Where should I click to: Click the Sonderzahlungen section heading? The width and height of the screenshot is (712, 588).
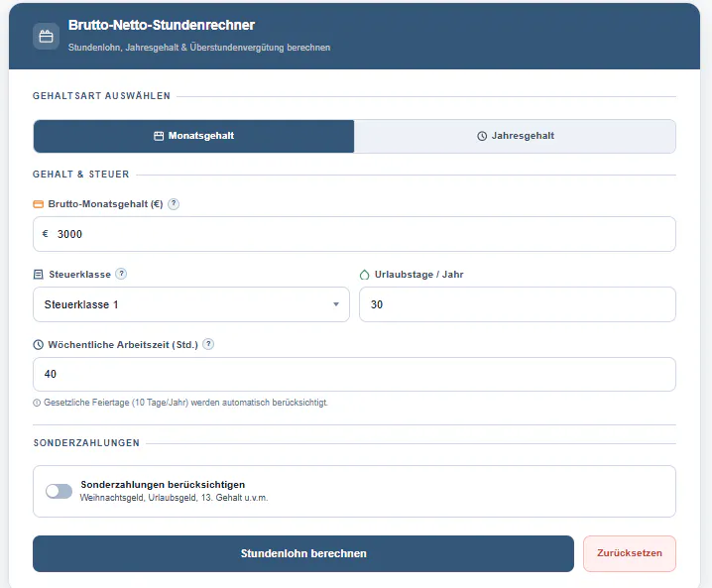click(x=86, y=443)
